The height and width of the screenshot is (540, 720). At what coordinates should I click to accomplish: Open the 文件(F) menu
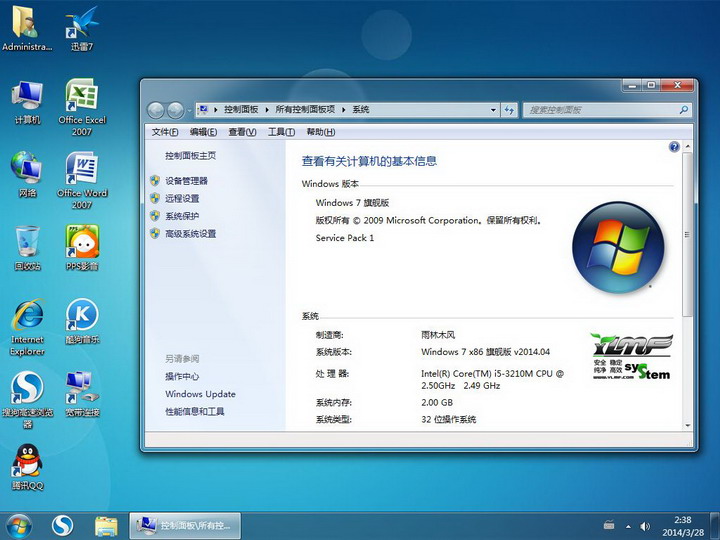click(165, 132)
